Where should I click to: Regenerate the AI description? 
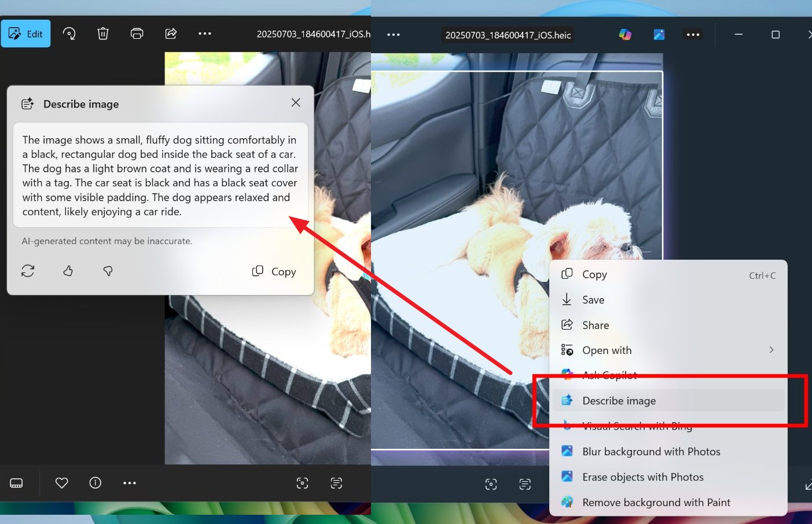point(28,271)
